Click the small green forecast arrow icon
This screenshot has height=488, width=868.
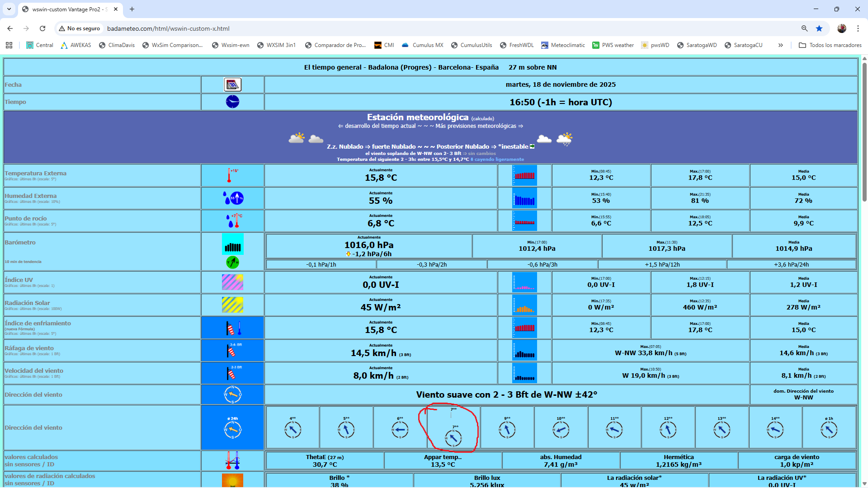point(532,146)
